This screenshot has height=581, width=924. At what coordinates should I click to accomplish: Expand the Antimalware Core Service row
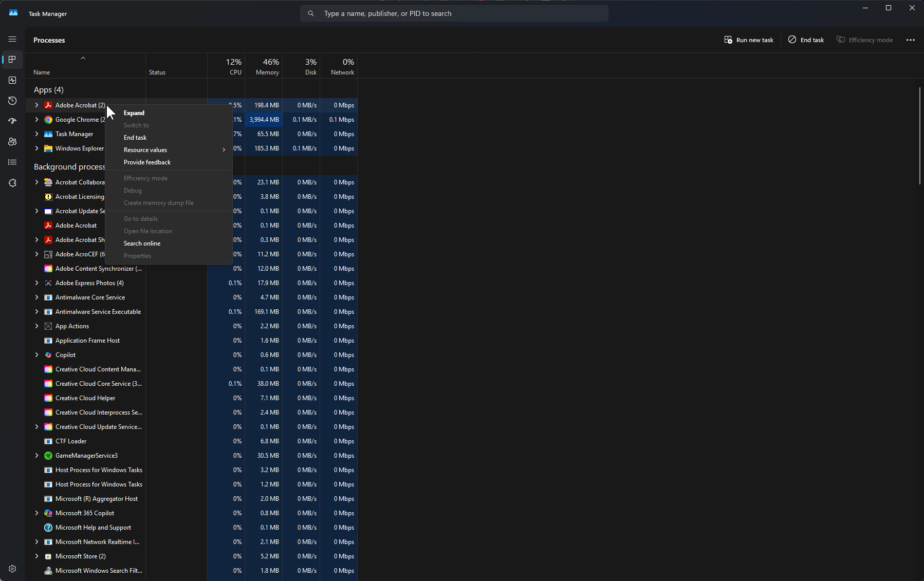[x=36, y=297]
